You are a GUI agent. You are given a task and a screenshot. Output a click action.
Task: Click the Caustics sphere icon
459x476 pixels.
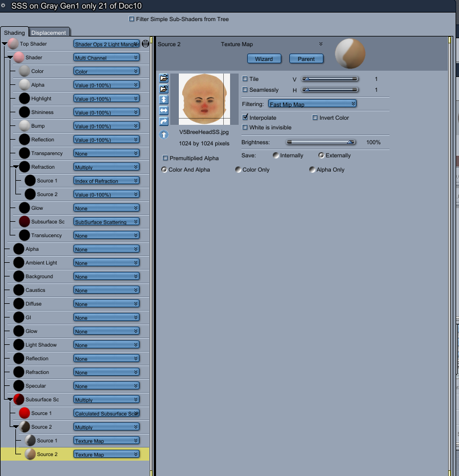(19, 290)
